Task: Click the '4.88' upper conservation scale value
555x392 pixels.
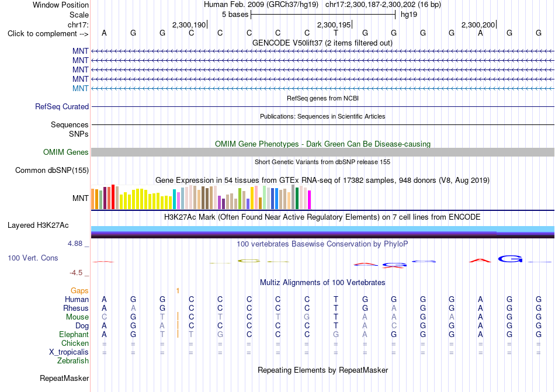Action: point(75,244)
